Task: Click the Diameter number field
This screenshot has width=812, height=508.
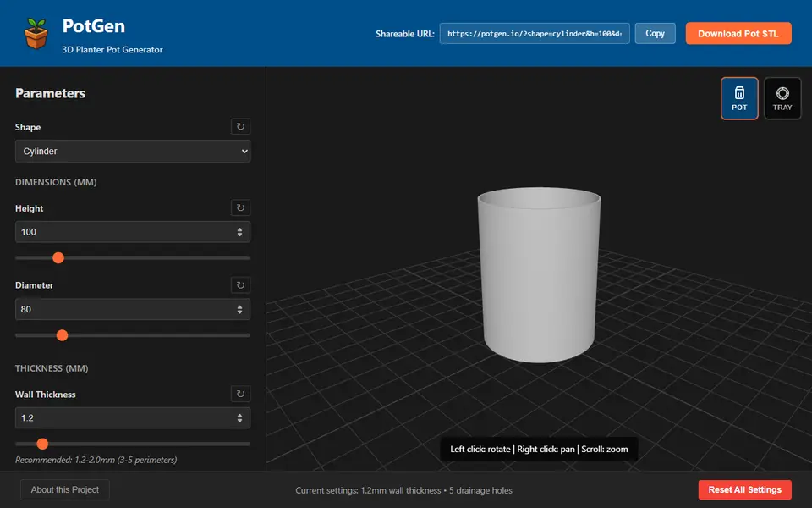Action: [x=133, y=310]
